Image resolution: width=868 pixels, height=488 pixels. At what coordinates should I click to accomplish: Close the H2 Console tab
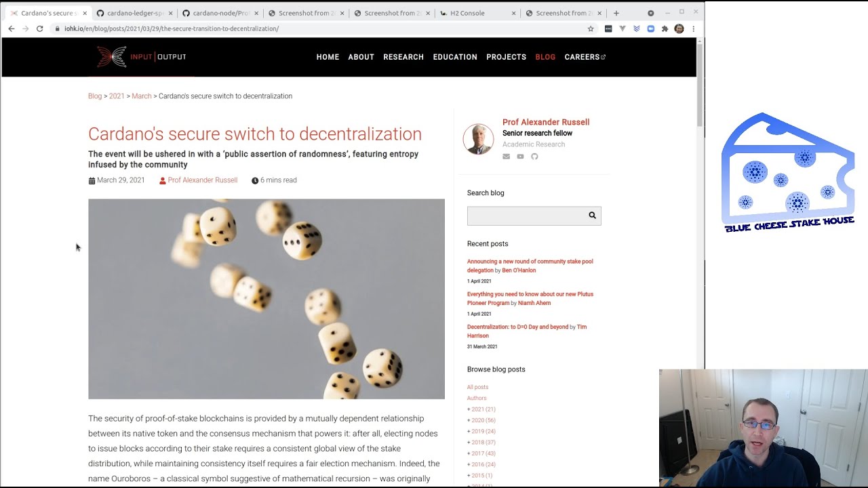(514, 13)
